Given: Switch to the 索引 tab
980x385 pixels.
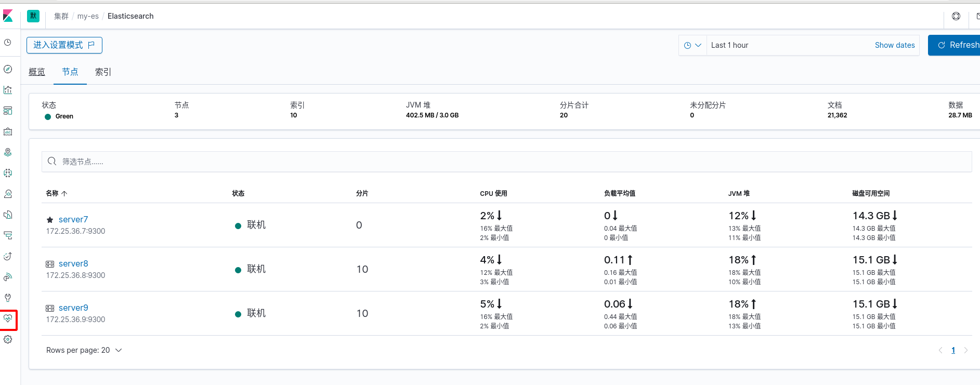Looking at the screenshot, I should pyautogui.click(x=103, y=72).
